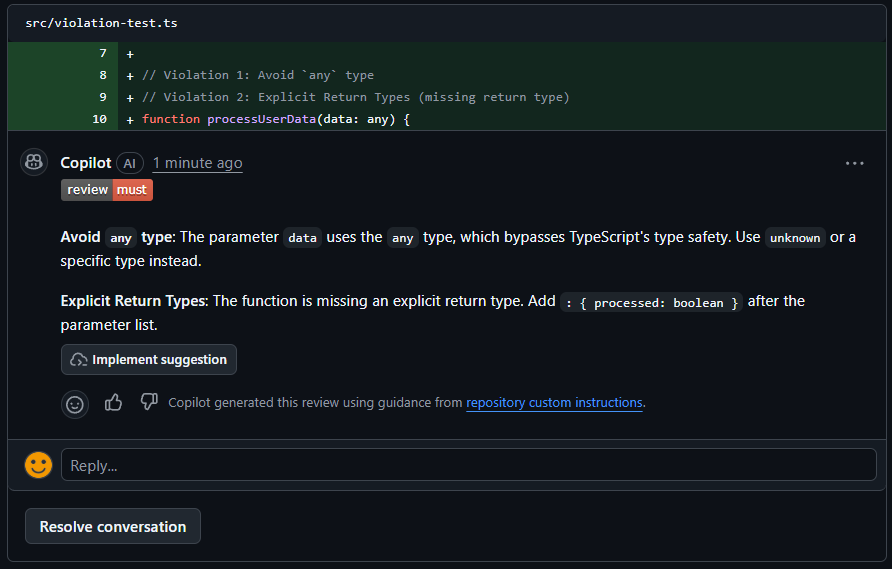This screenshot has width=892, height=569.
Task: Add an emoji reaction with the smiley icon
Action: pos(75,405)
